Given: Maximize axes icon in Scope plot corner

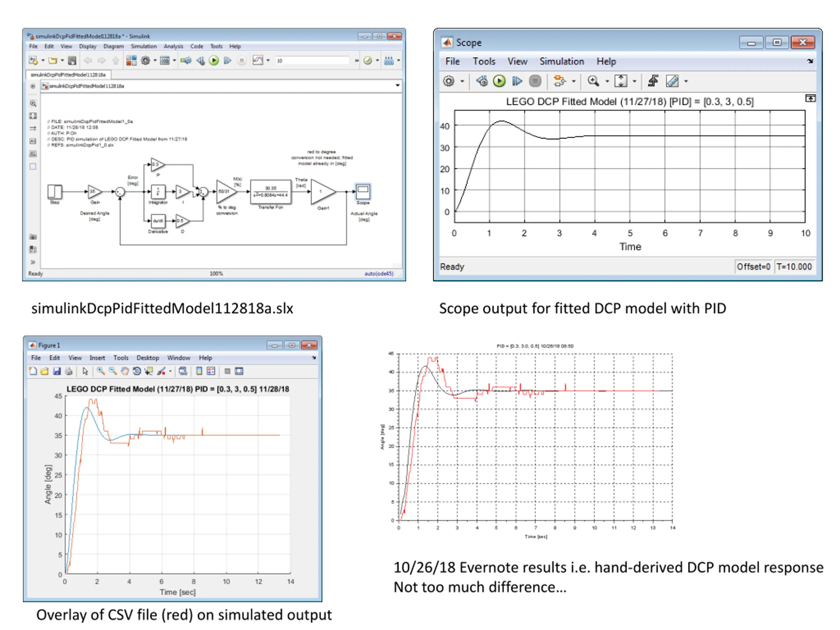Looking at the screenshot, I should pyautogui.click(x=810, y=98).
